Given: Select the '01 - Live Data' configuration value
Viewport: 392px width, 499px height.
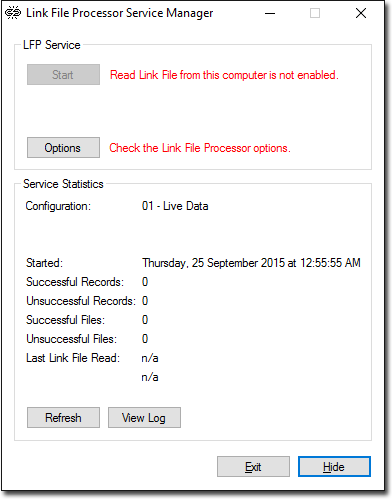Looking at the screenshot, I should 175,206.
